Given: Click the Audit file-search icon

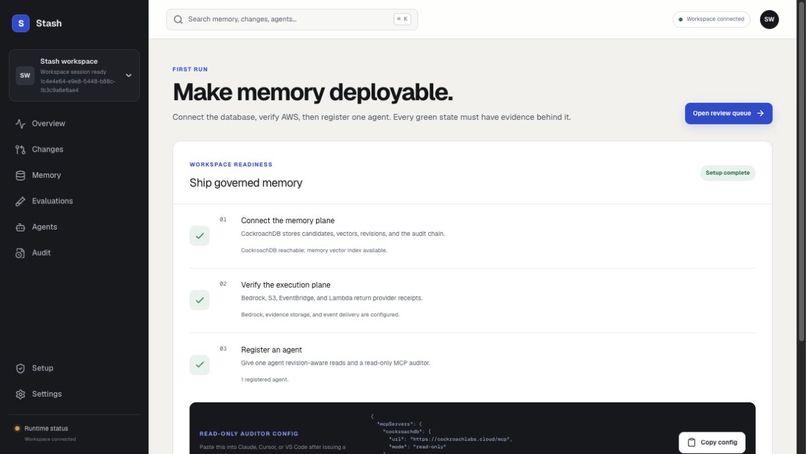Looking at the screenshot, I should click(21, 253).
